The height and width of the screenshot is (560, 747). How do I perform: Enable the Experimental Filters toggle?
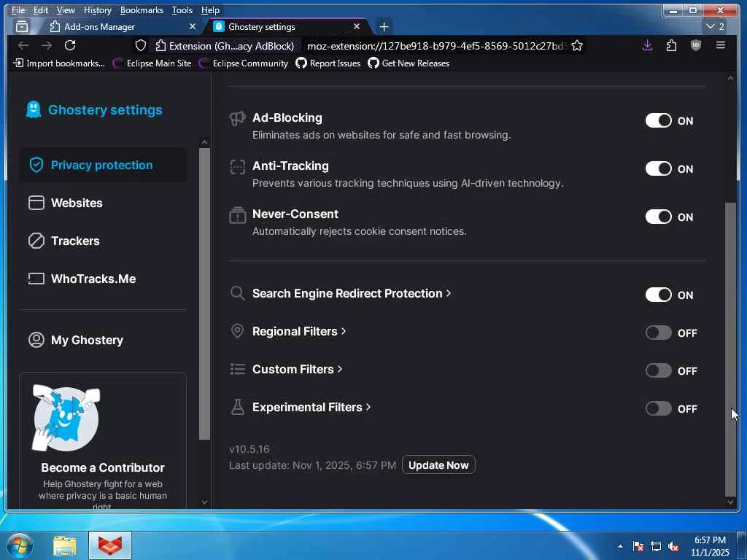659,408
